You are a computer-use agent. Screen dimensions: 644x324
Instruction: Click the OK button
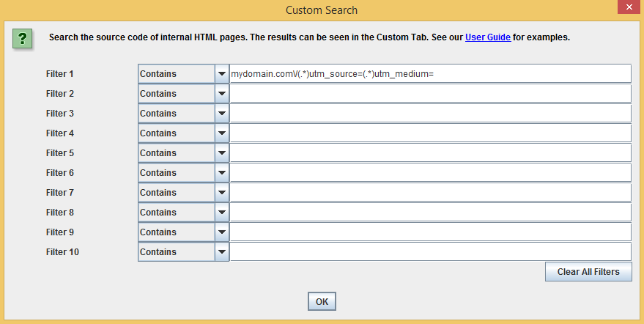tap(322, 301)
